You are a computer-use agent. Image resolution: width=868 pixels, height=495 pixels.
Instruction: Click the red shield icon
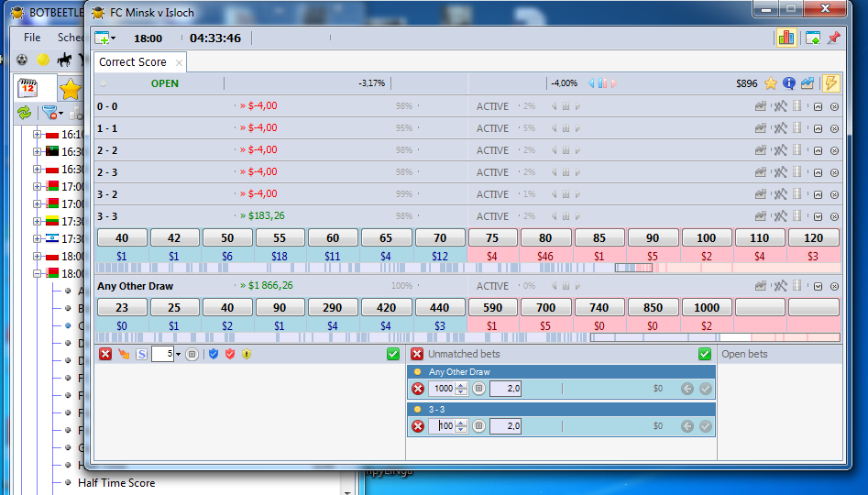point(230,354)
